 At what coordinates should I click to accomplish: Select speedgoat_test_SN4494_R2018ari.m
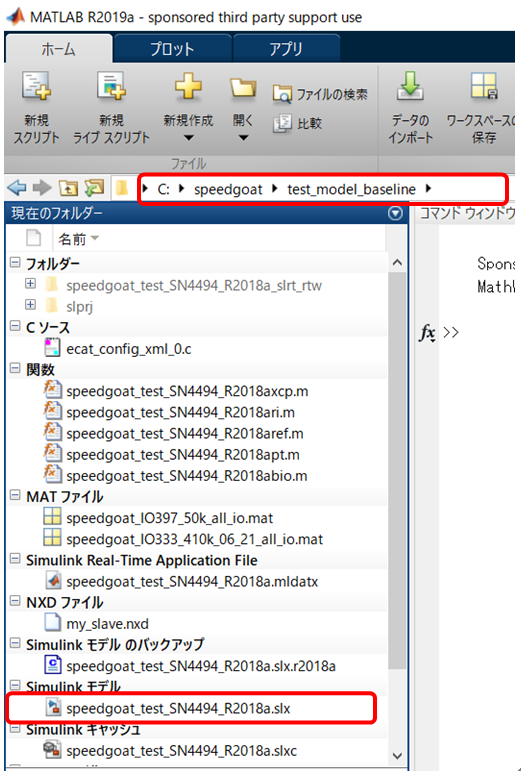coord(180,413)
